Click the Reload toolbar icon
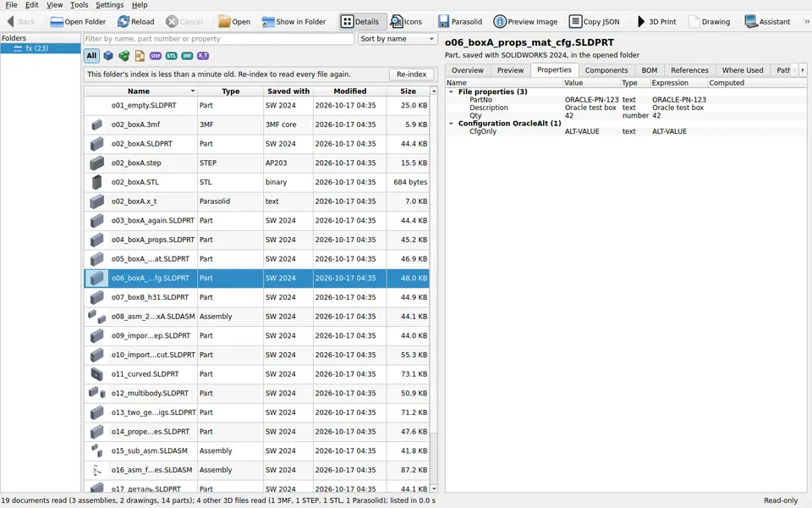812x508 pixels. click(x=123, y=22)
